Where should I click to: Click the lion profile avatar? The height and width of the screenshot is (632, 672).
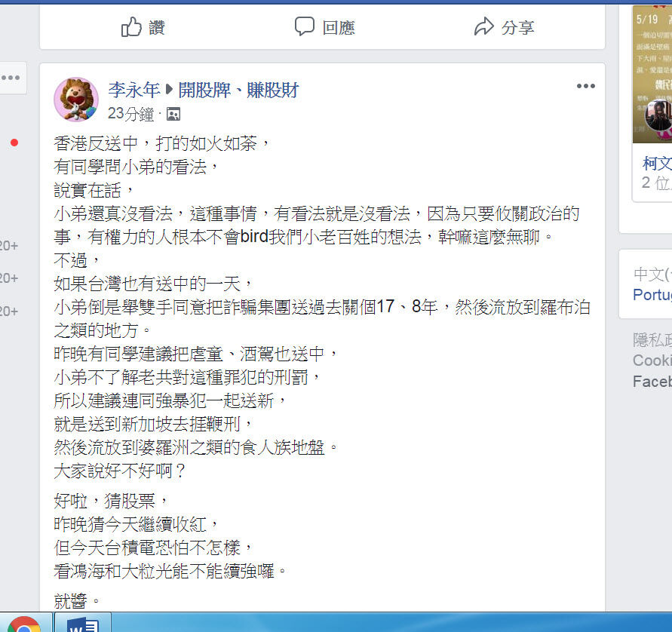coord(76,100)
